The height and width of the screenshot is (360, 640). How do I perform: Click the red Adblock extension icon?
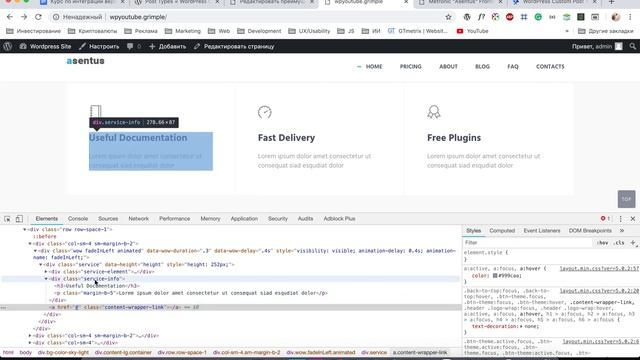click(509, 17)
